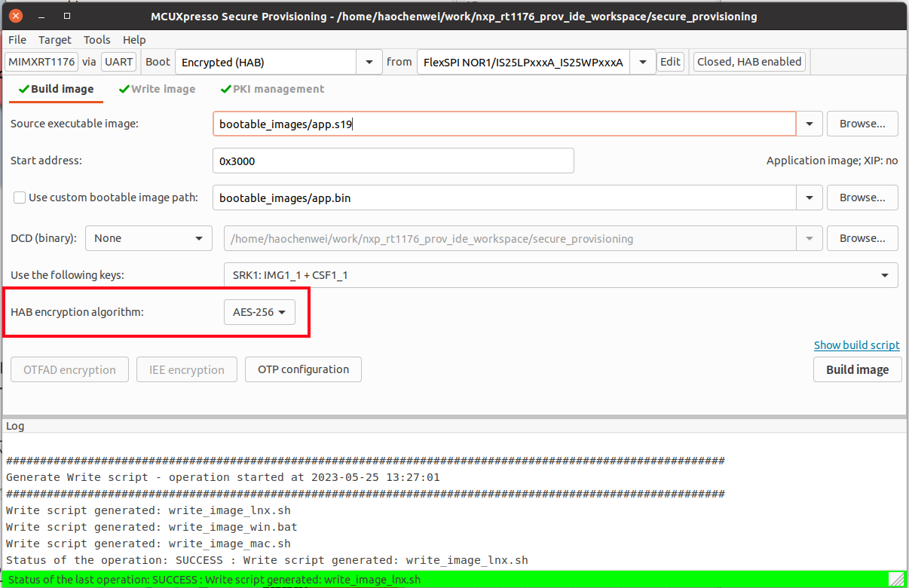Click the 'HAB encryption algorithm:' label
909x588 pixels.
77,312
